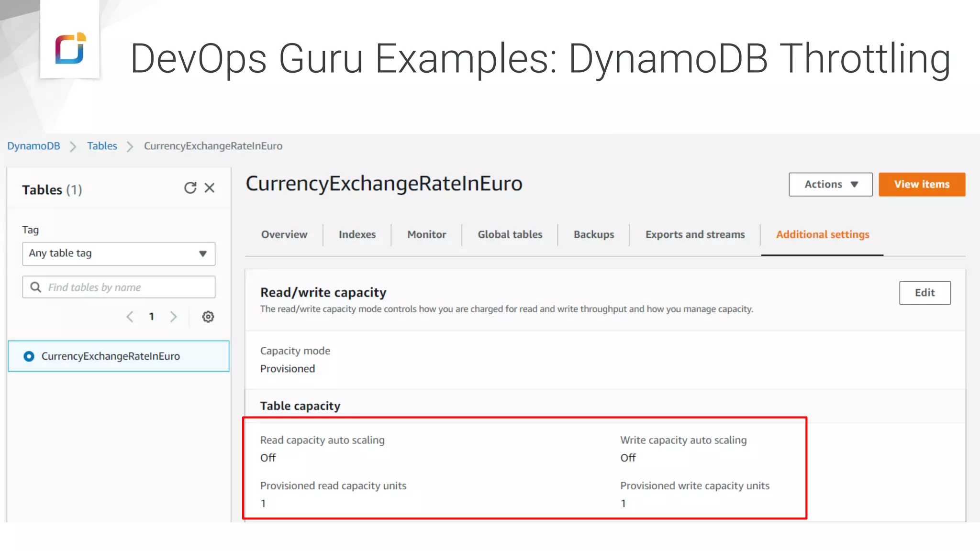Click Provisioned write capacity units value

623,503
